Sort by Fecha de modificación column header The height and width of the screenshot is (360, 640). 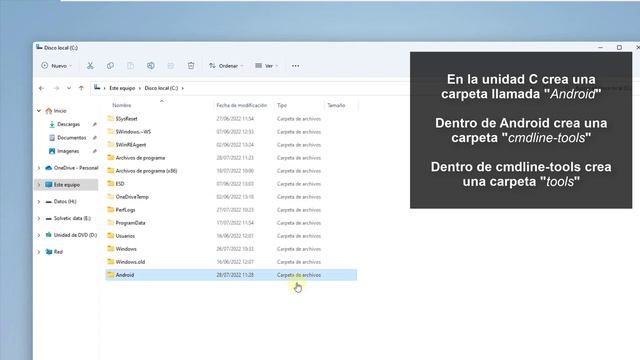[242, 105]
